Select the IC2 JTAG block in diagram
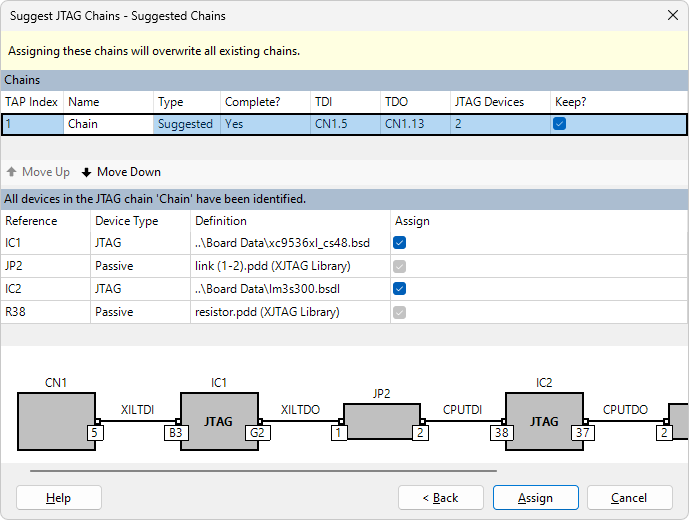 (543, 420)
